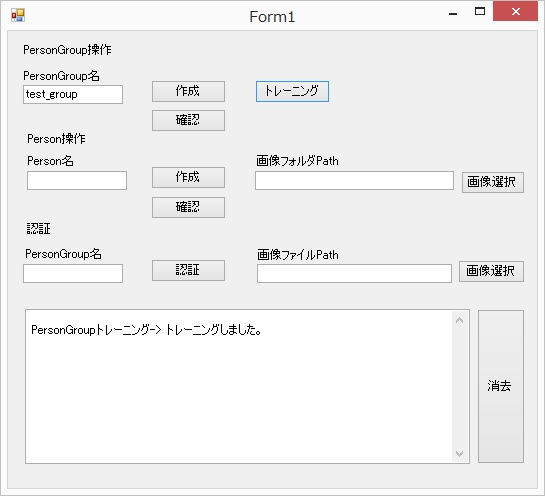Click the 画像フォルダPath label
This screenshot has width=545, height=496.
(297, 161)
